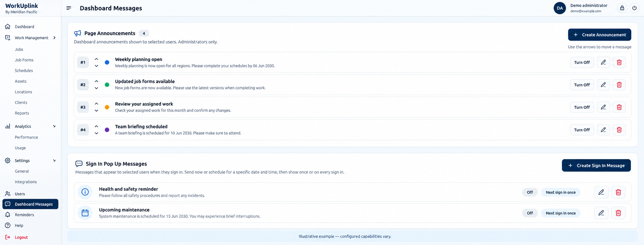The width and height of the screenshot is (644, 245).
Task: Edit the Health and safety reminder message
Action: [x=601, y=192]
